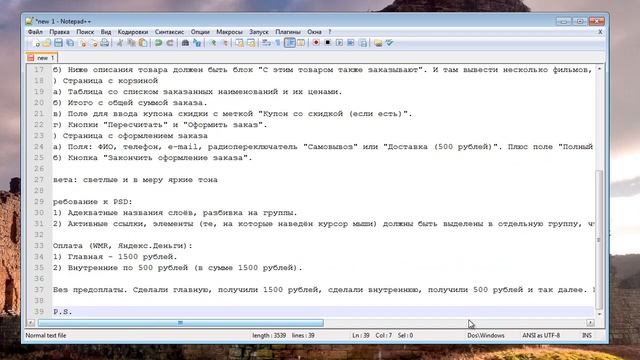Click the save recorded macro icon

coord(362,43)
